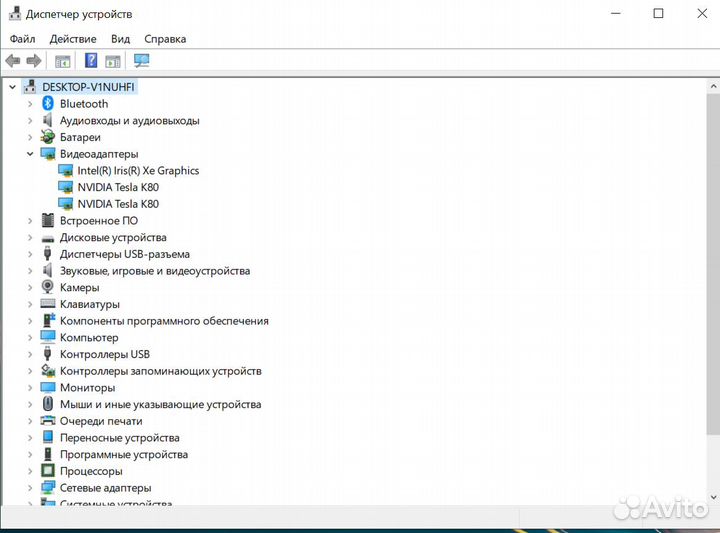Click the Батареи battery icon
Viewport: 720px width, 533px height.
48,137
